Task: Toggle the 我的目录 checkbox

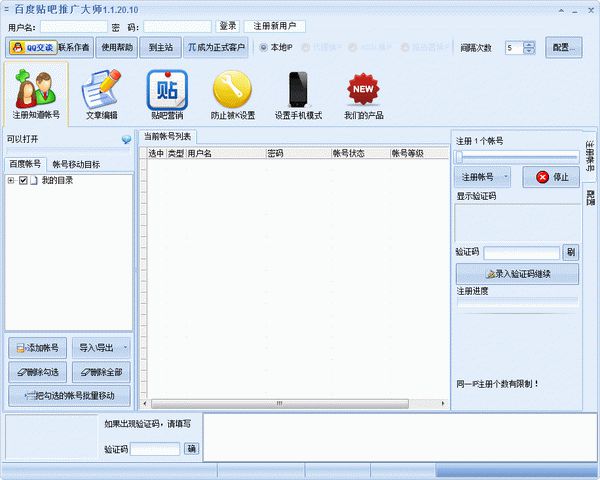Action: coord(22,181)
